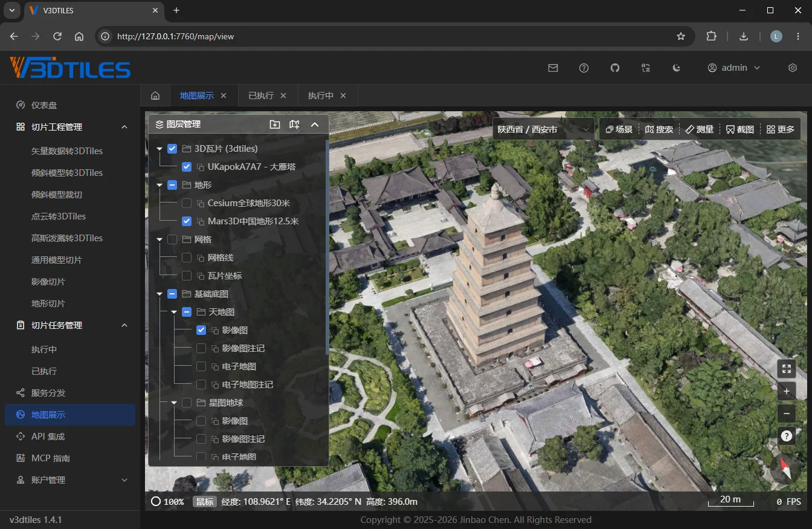Click the 搜索 search button on map
The width and height of the screenshot is (812, 529).
(x=659, y=129)
